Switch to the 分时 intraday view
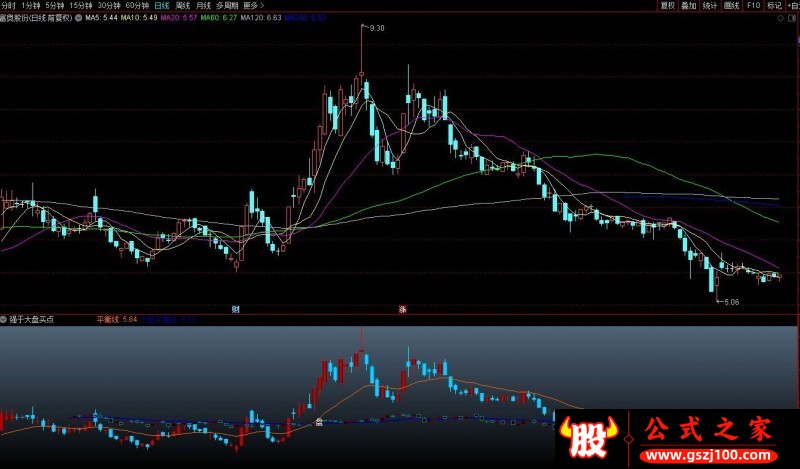 coord(8,5)
